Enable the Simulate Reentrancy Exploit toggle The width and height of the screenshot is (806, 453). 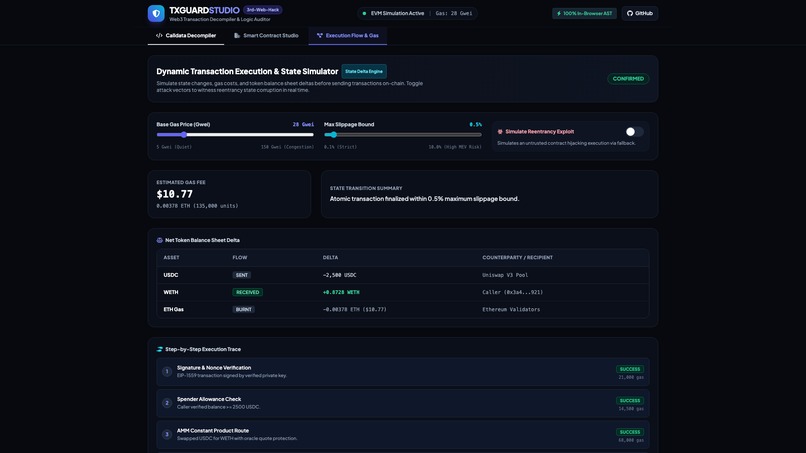(634, 132)
